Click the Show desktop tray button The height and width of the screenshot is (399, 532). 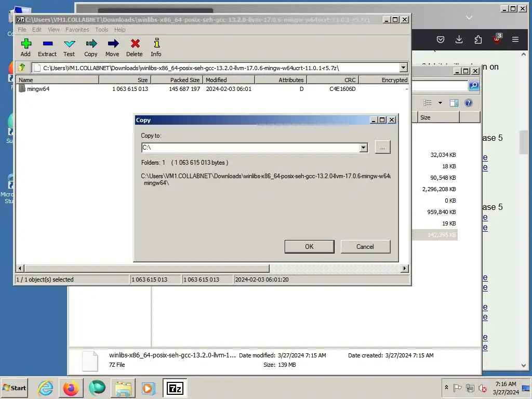pyautogui.click(x=527, y=388)
